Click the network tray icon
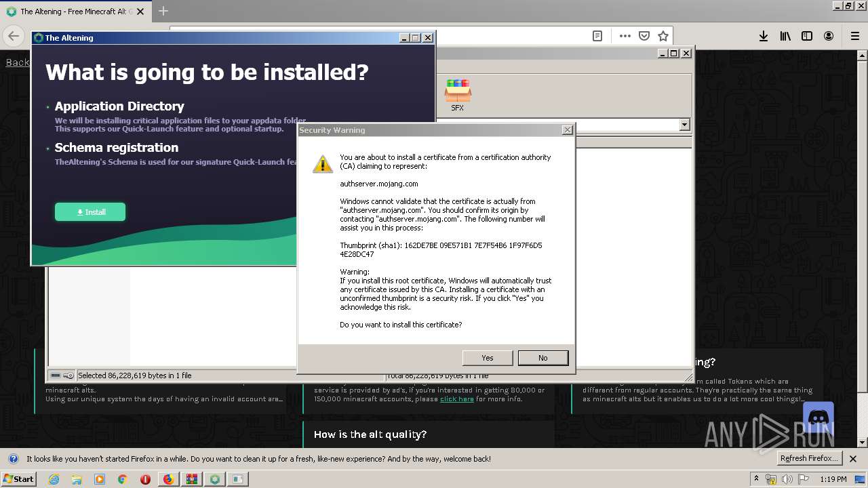 (x=771, y=479)
